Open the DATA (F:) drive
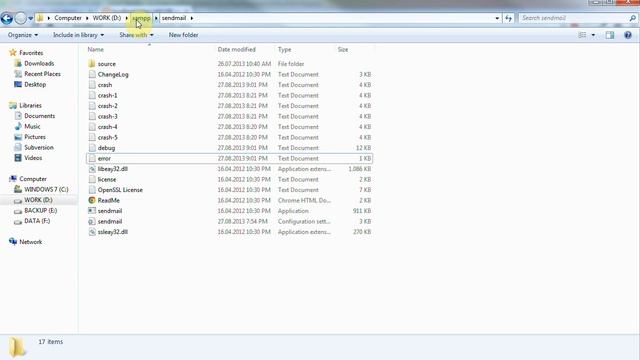Screen dimensions: 640x360 37,221
